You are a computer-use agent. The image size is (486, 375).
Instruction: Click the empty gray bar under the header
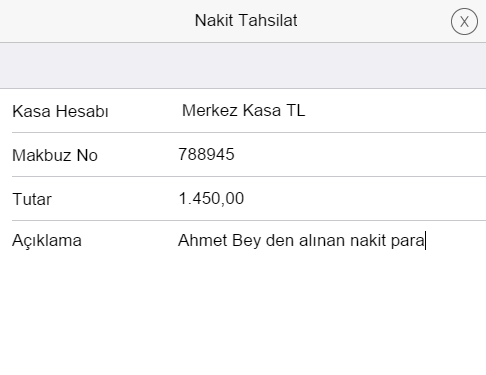(x=243, y=66)
